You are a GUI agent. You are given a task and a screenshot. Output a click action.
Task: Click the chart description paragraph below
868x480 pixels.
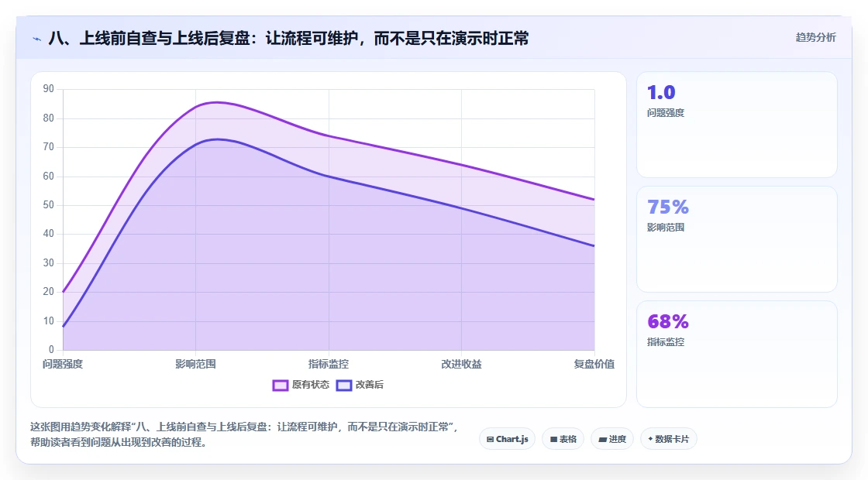243,434
